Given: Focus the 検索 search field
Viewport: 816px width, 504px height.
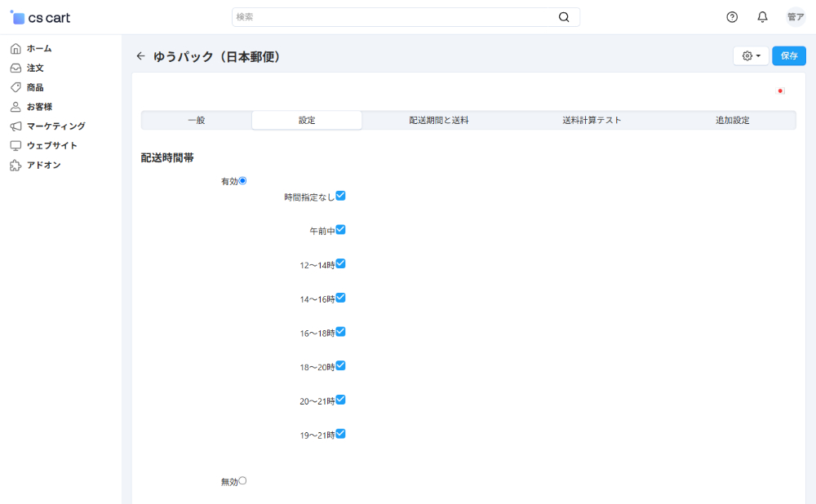Looking at the screenshot, I should pos(392,17).
